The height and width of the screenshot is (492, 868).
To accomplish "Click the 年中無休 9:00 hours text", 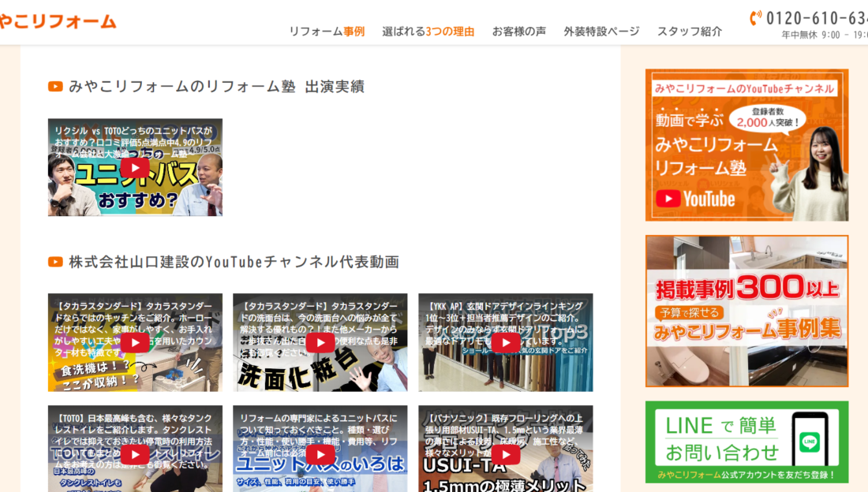I will (825, 35).
